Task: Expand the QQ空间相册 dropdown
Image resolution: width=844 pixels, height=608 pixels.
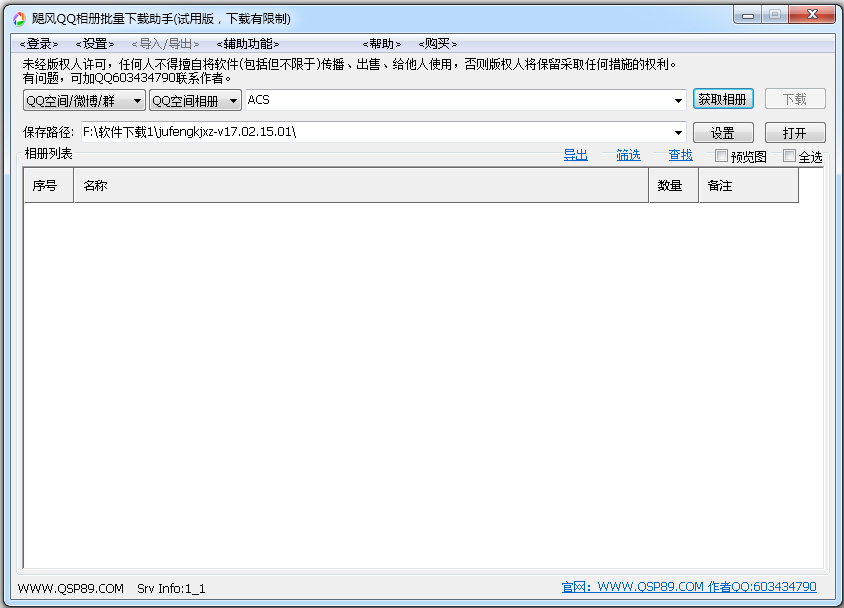Action: tap(195, 101)
